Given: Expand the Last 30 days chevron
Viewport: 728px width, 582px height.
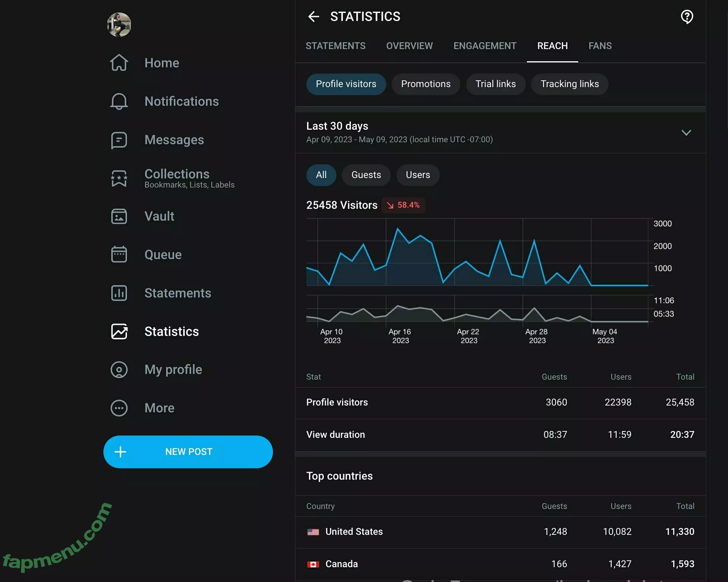Looking at the screenshot, I should 686,133.
